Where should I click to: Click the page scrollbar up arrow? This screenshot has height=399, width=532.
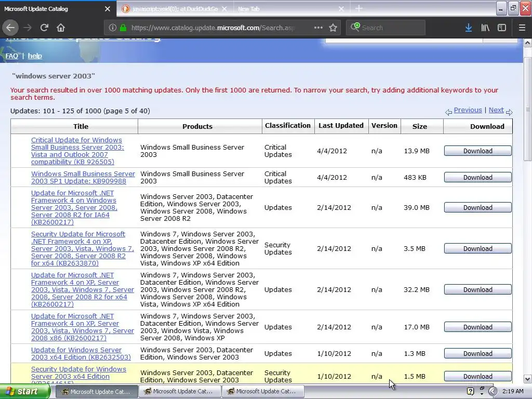click(528, 43)
